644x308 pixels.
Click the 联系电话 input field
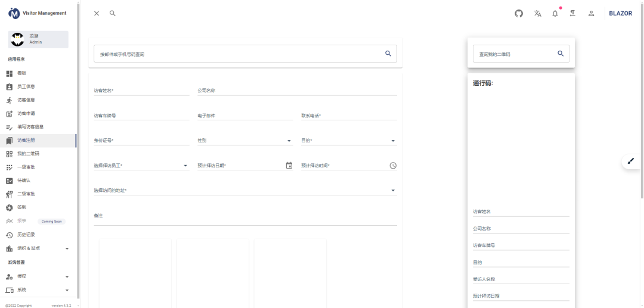coord(349,116)
